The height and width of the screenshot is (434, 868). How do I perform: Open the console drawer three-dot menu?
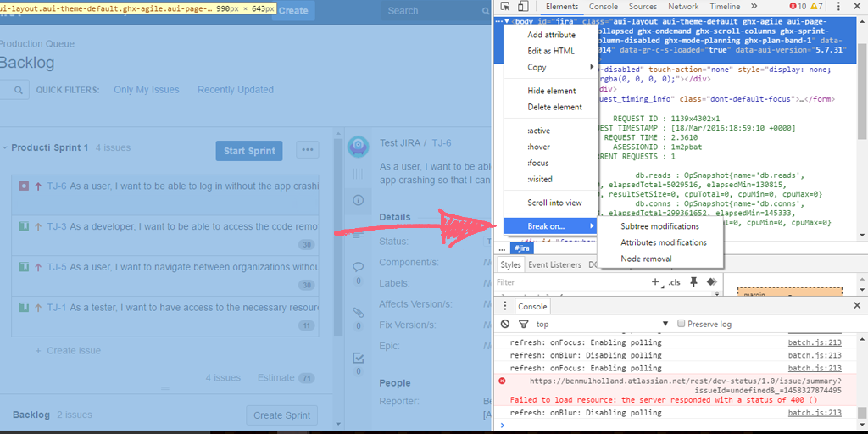click(505, 306)
